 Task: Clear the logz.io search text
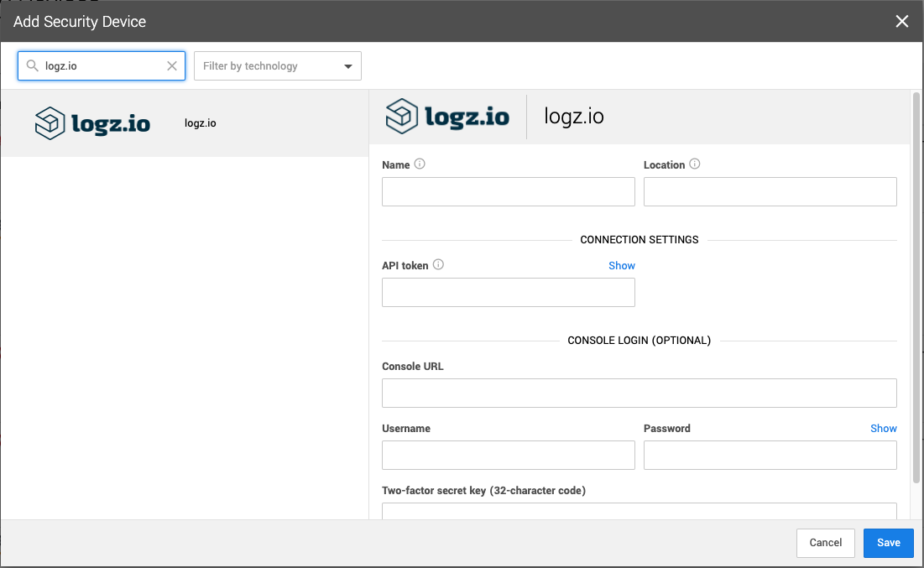click(x=171, y=66)
